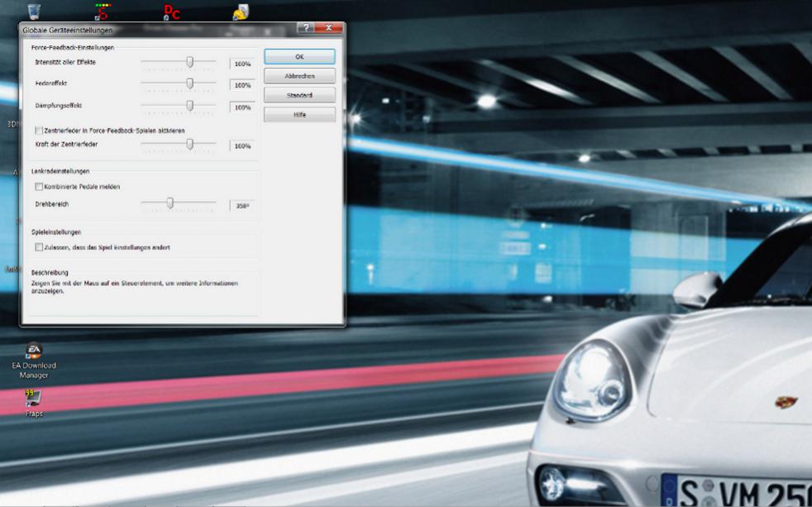The image size is (812, 507).
Task: Click the Kraft der Zentrierfeder slider handle
Action: click(190, 144)
